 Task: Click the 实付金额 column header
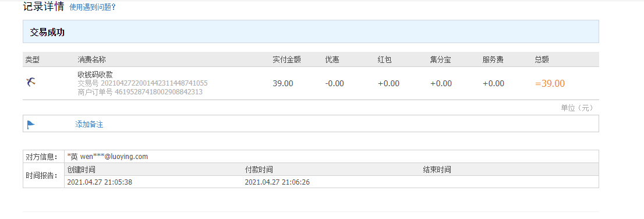coord(286,60)
